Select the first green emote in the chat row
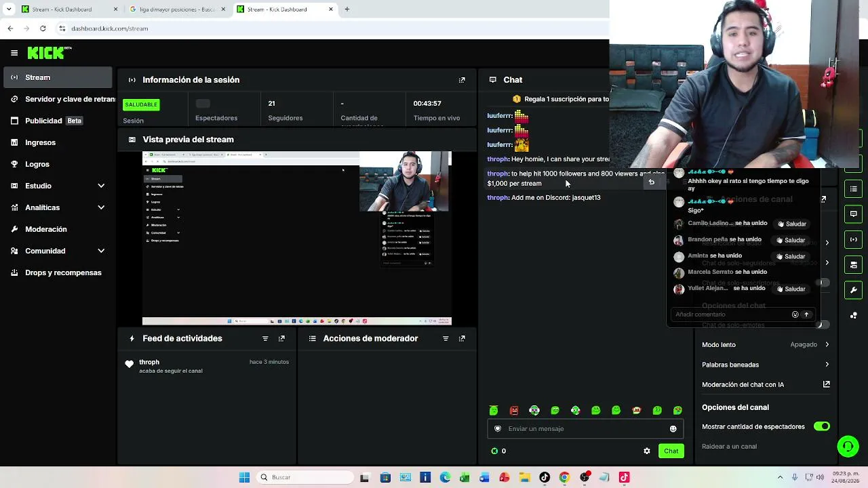Viewport: 868px width, 488px height. click(494, 410)
